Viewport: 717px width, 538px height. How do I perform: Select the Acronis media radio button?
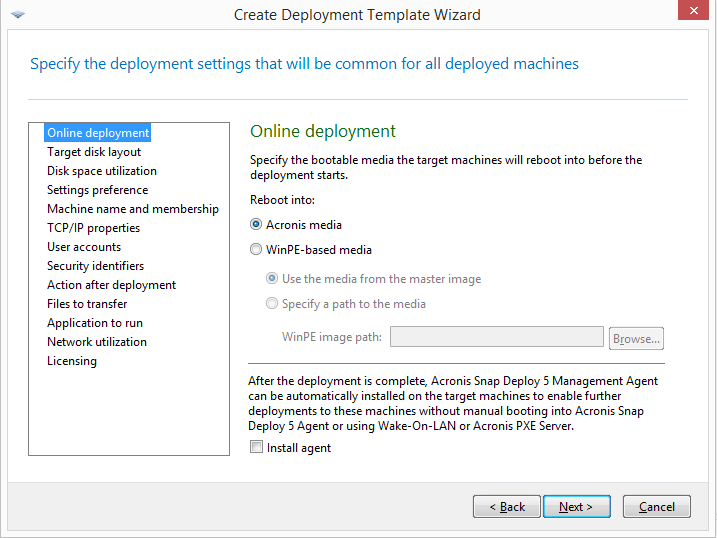click(256, 225)
